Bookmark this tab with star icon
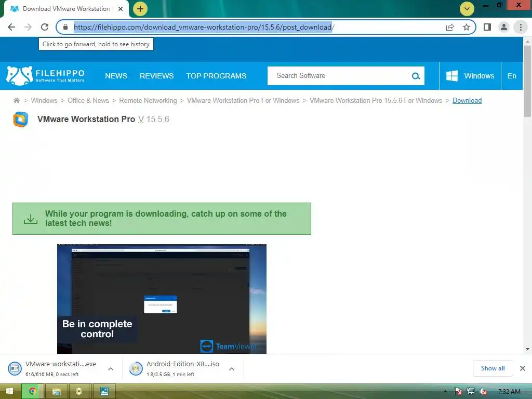This screenshot has width=532, height=399. click(467, 27)
